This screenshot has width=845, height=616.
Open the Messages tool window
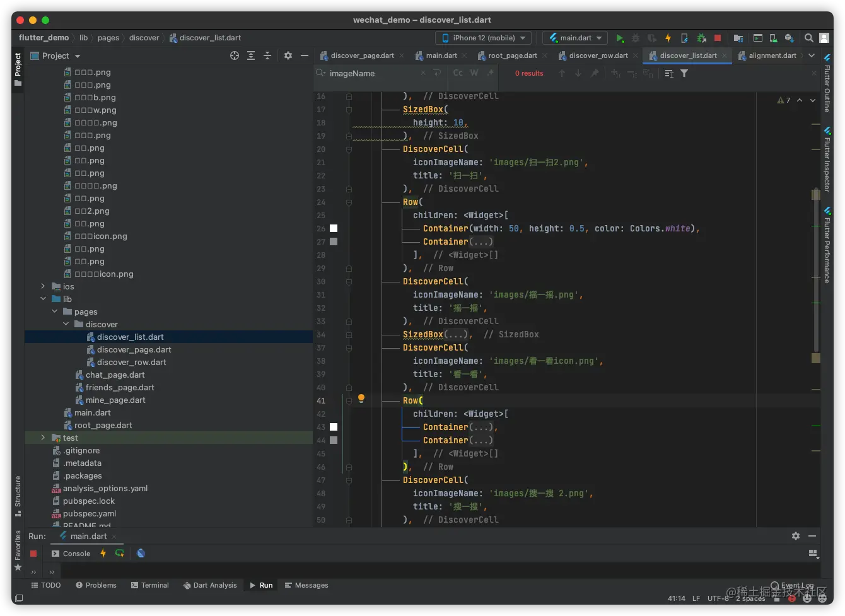pos(306,585)
